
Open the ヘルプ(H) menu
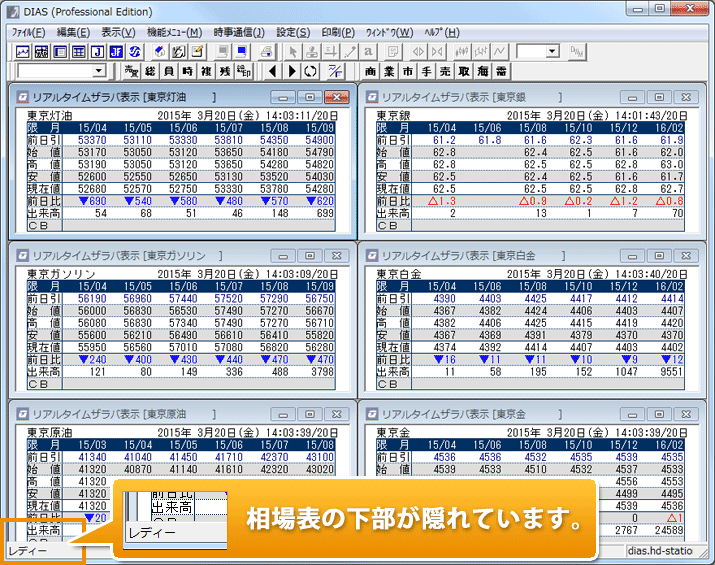tap(441, 32)
